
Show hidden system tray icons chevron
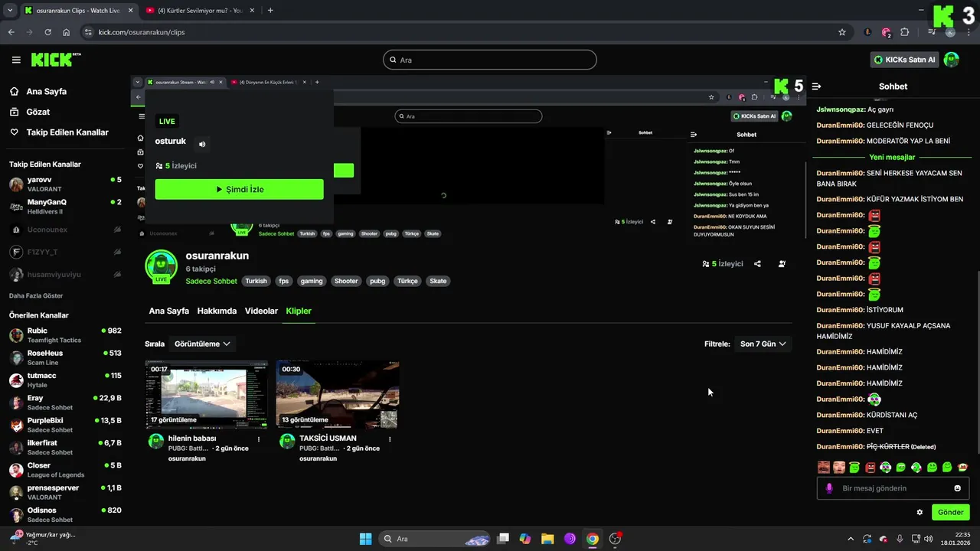pos(850,539)
